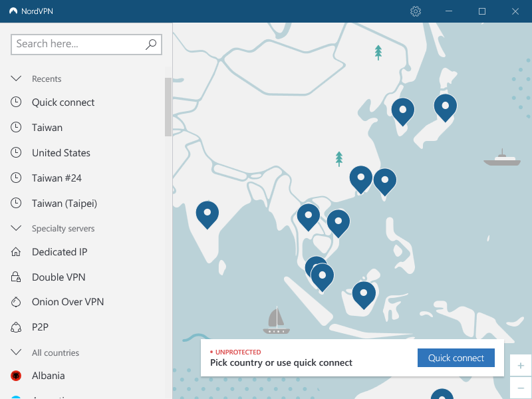
Task: Click the blue Quick connect button
Action: coord(456,358)
